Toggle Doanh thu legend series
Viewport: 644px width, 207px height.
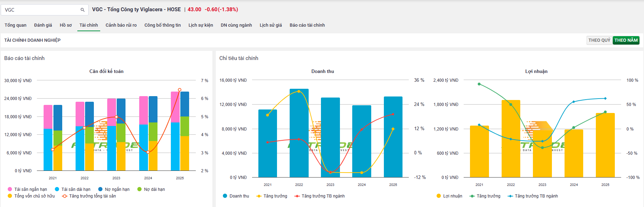coord(236,196)
